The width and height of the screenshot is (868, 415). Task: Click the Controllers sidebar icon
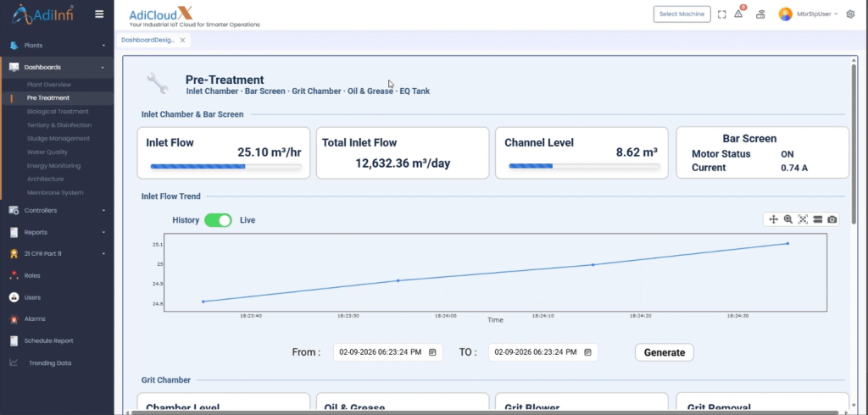[14, 210]
